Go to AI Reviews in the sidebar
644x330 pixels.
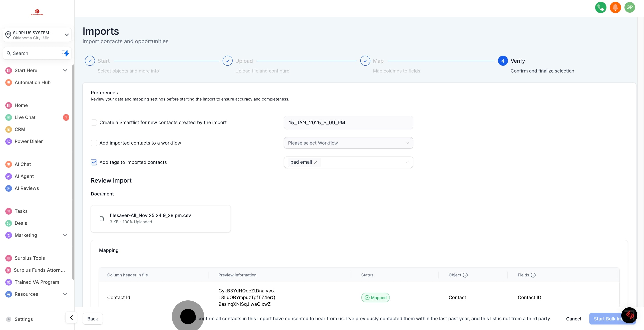26,188
